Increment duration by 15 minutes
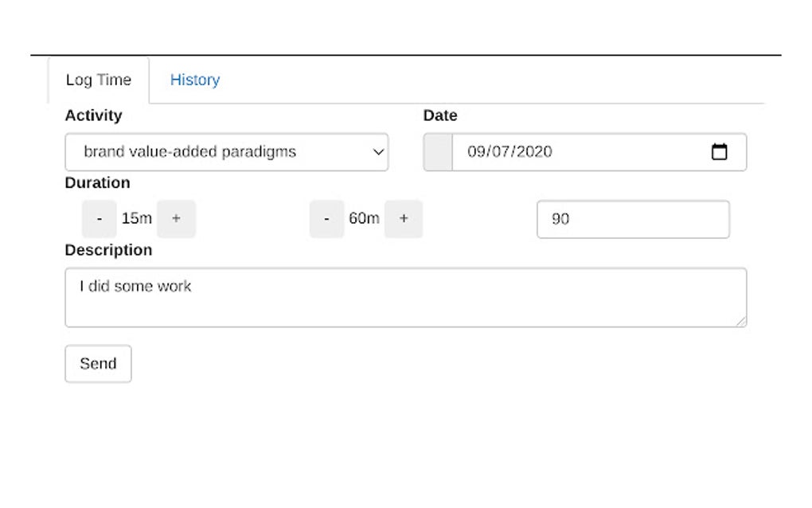The height and width of the screenshot is (508, 812). tap(176, 218)
